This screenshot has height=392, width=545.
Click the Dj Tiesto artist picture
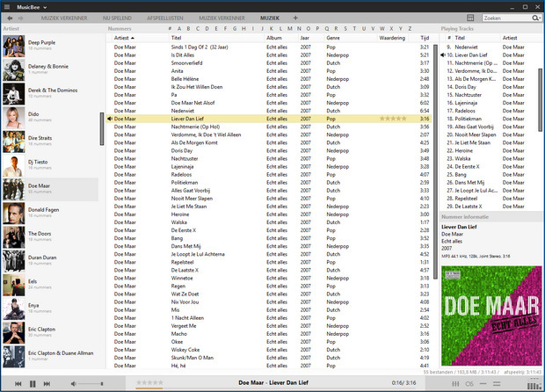14,166
